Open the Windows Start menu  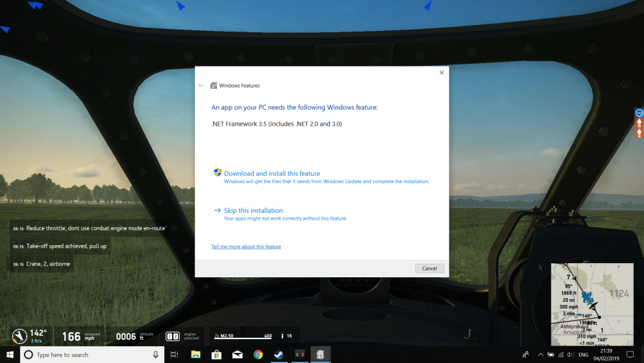[10, 355]
